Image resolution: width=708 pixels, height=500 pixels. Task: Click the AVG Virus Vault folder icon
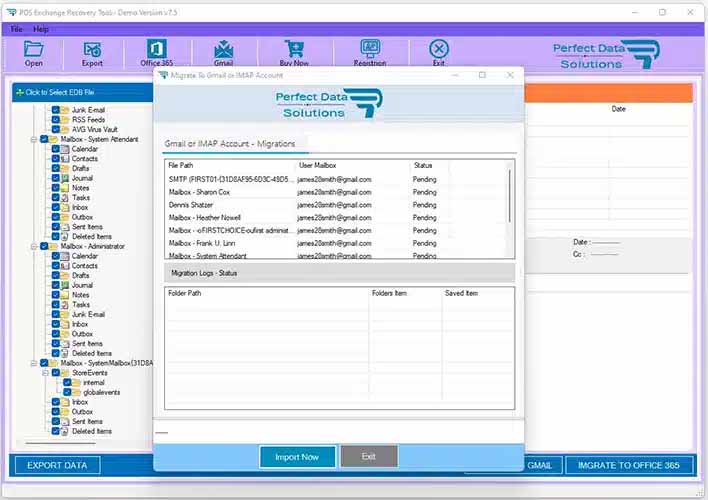(x=65, y=130)
